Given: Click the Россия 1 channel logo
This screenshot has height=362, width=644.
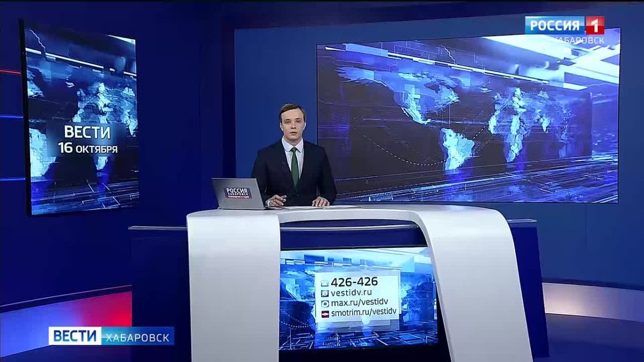Looking at the screenshot, I should coord(565,25).
